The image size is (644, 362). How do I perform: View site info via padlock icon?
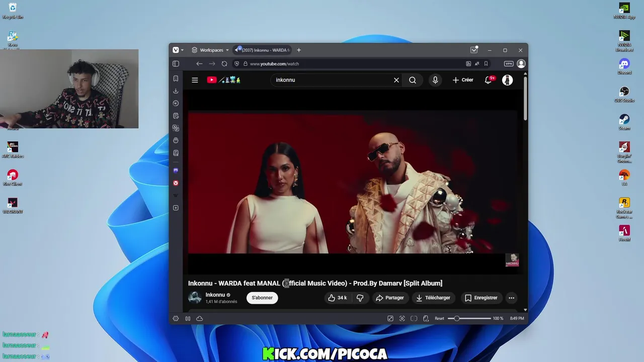point(246,64)
